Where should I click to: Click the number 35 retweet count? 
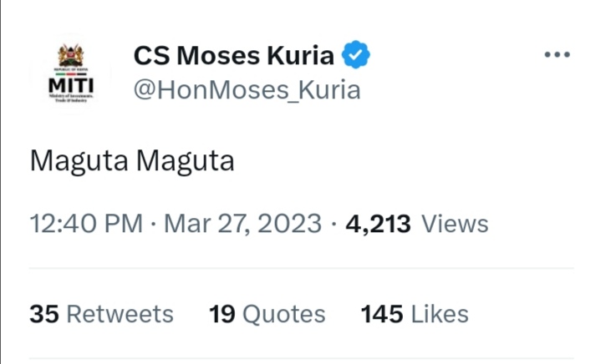pos(44,314)
